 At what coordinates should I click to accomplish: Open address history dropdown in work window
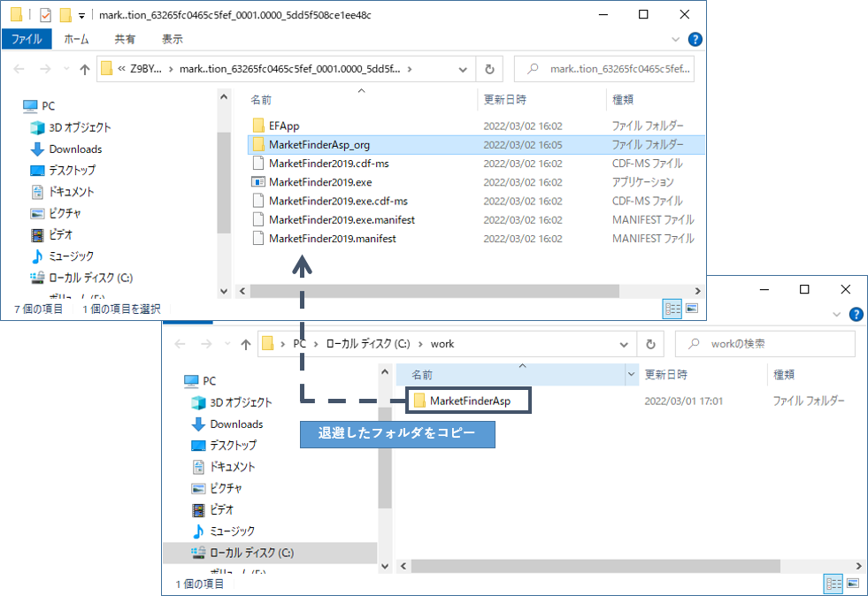624,344
